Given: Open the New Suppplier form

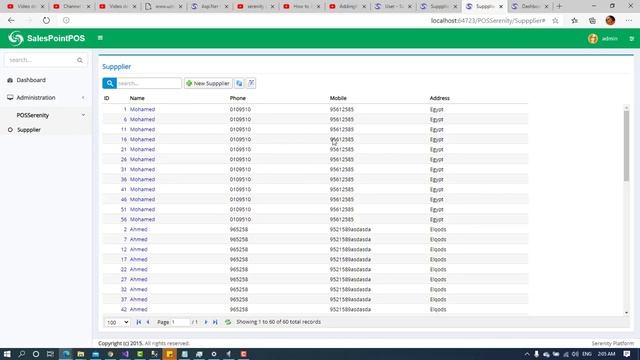Looking at the screenshot, I should (208, 83).
